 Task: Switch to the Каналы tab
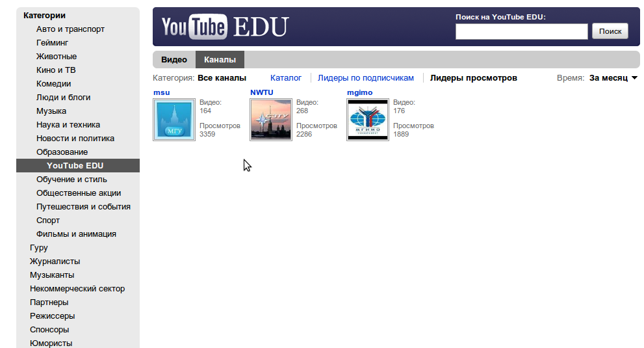tap(220, 60)
